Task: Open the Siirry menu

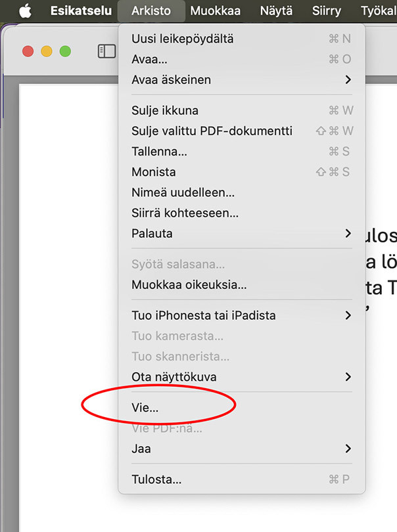Action: [327, 11]
